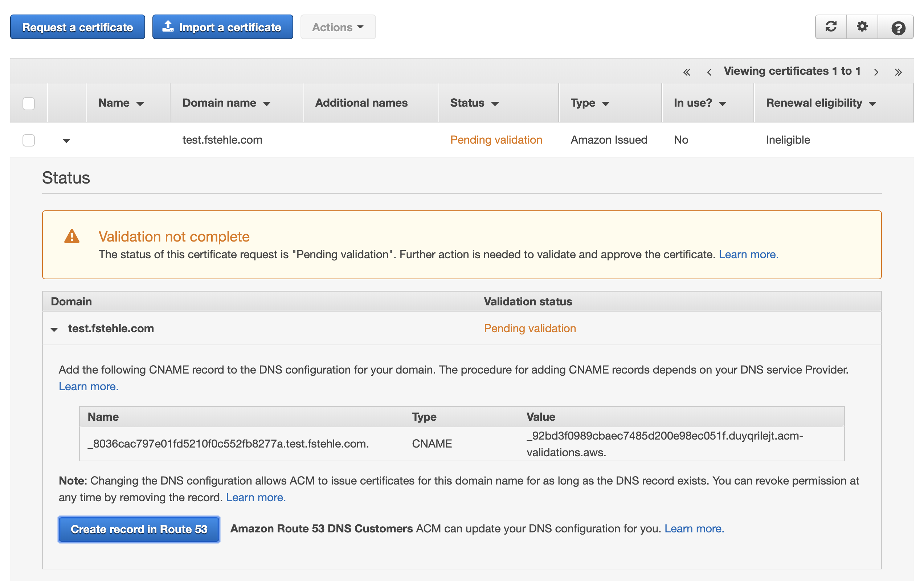This screenshot has height=581, width=924.
Task: Expand the test.fstehle.com certificate row details
Action: [66, 140]
